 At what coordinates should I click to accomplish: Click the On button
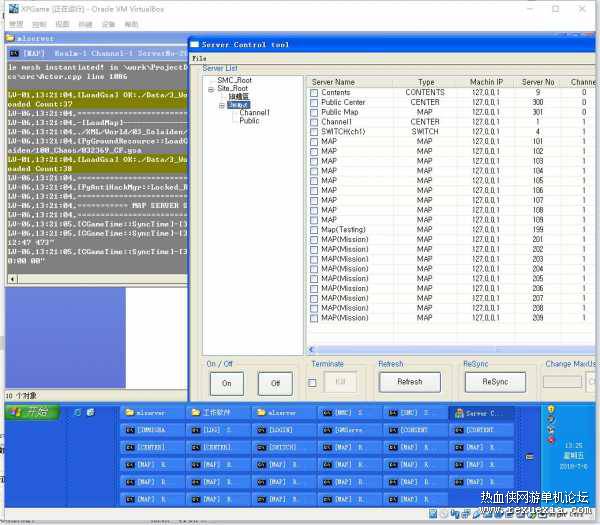click(227, 383)
